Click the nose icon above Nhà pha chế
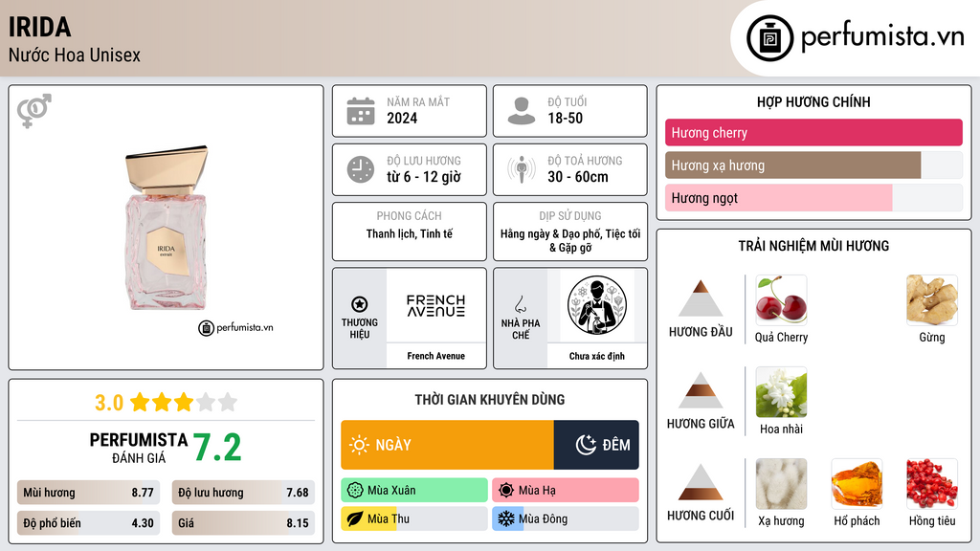Viewport: 980px width, 551px height. coord(520,304)
